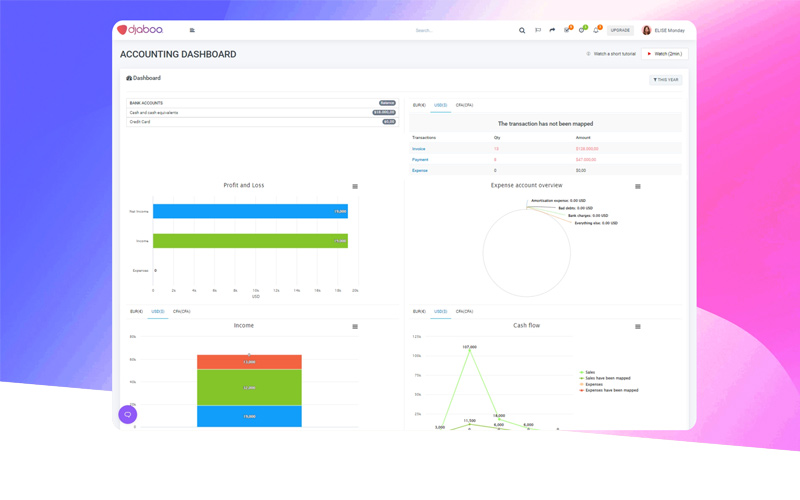The image size is (800, 500).
Task: Click the ACCOUNTING DASHBOARD heading
Action: coord(178,54)
